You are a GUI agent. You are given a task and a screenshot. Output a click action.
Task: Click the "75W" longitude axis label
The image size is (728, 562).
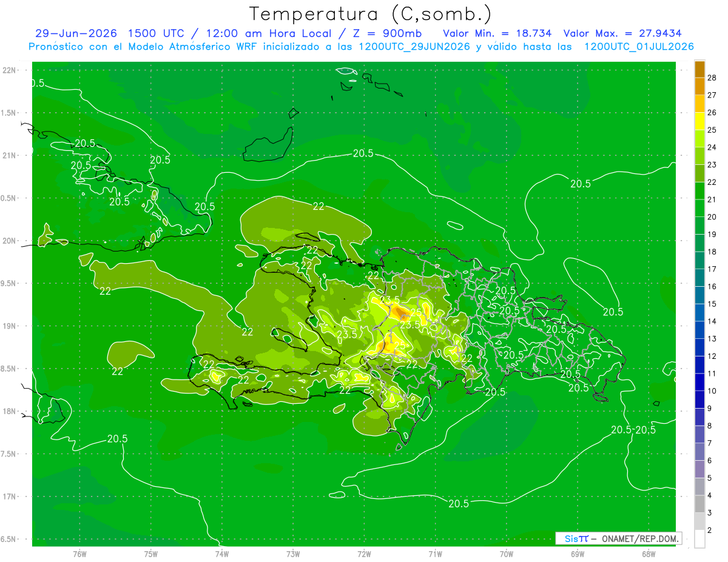(x=150, y=554)
